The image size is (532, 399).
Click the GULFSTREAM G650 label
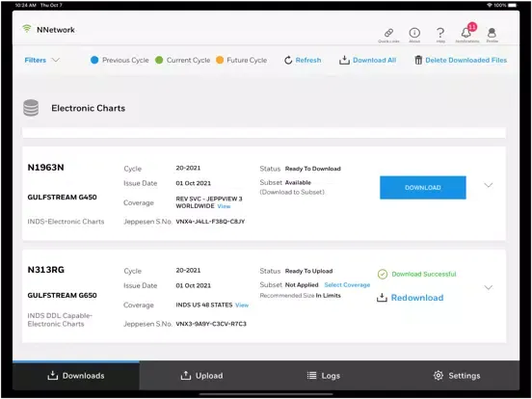62,295
